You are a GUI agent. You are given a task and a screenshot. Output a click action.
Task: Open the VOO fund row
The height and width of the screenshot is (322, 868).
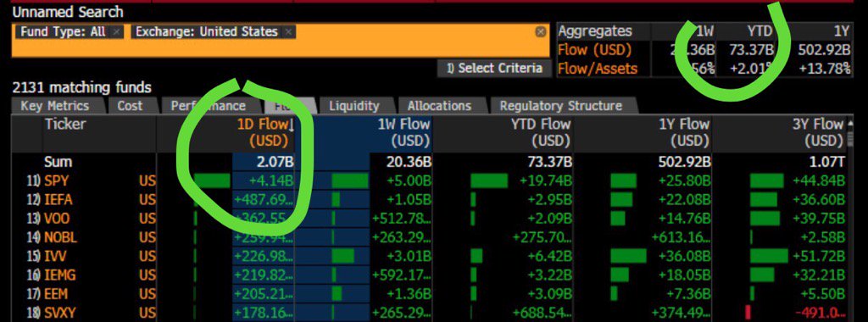coord(430,219)
